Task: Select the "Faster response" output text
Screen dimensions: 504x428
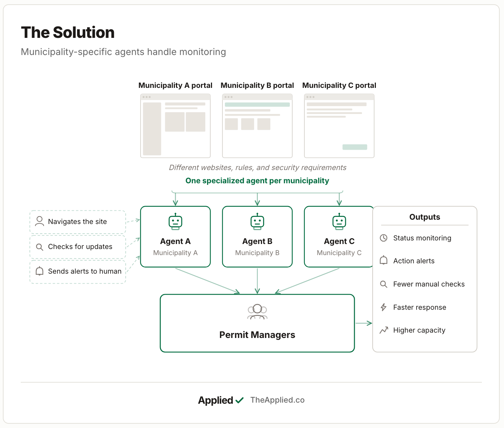Action: click(x=420, y=307)
